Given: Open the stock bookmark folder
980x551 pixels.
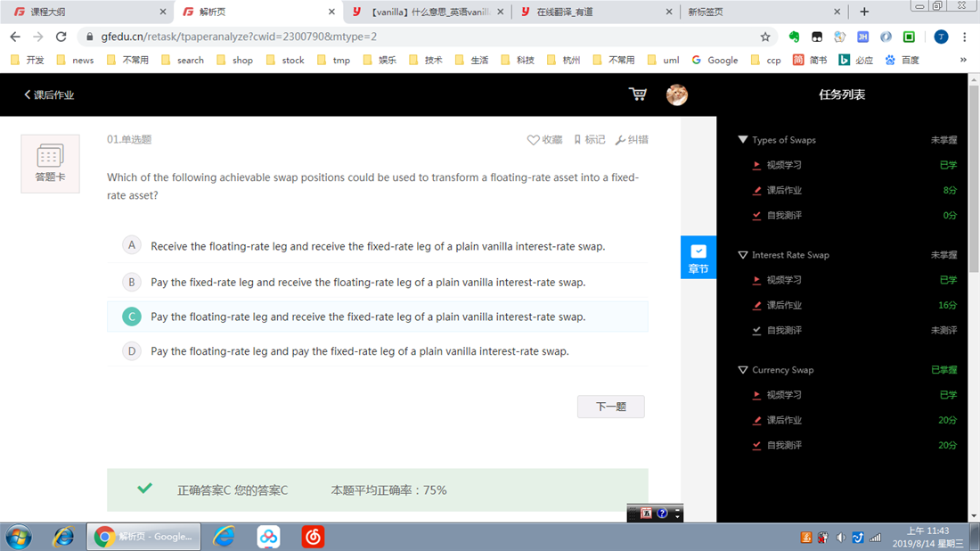Looking at the screenshot, I should 285,60.
